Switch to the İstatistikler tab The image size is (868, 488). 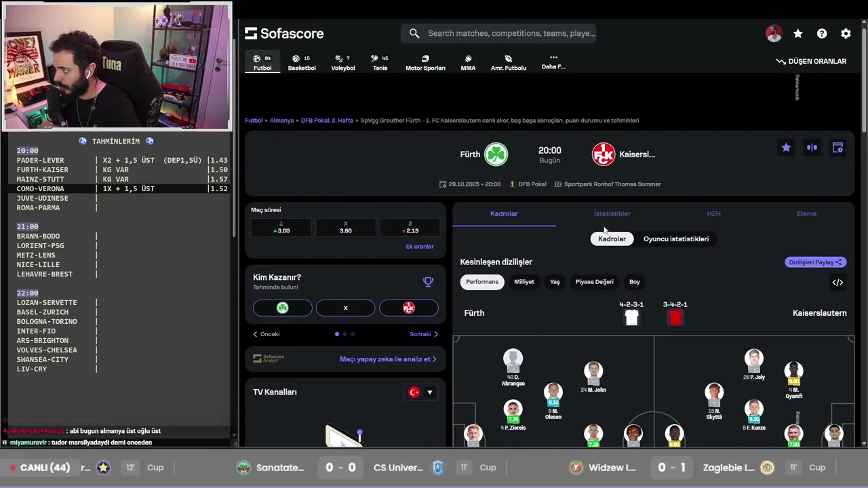coord(612,213)
